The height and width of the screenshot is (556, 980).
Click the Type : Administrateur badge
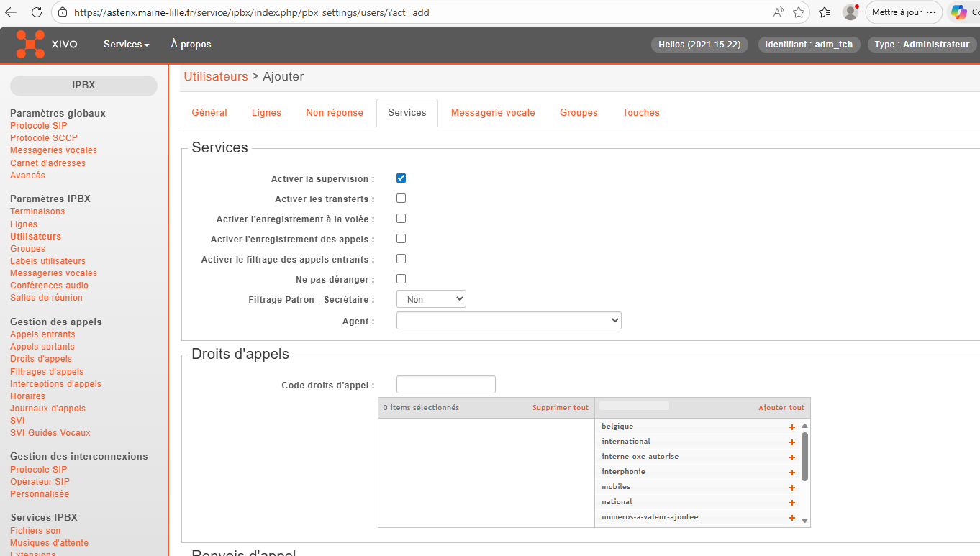tap(922, 45)
